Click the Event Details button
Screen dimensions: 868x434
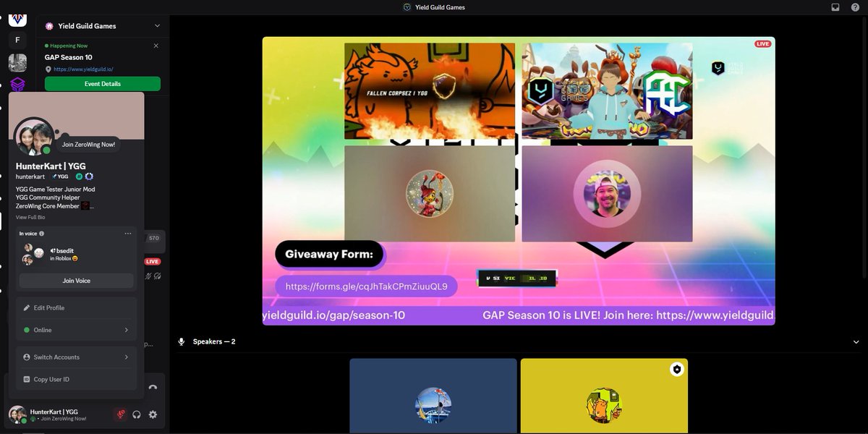tap(103, 84)
